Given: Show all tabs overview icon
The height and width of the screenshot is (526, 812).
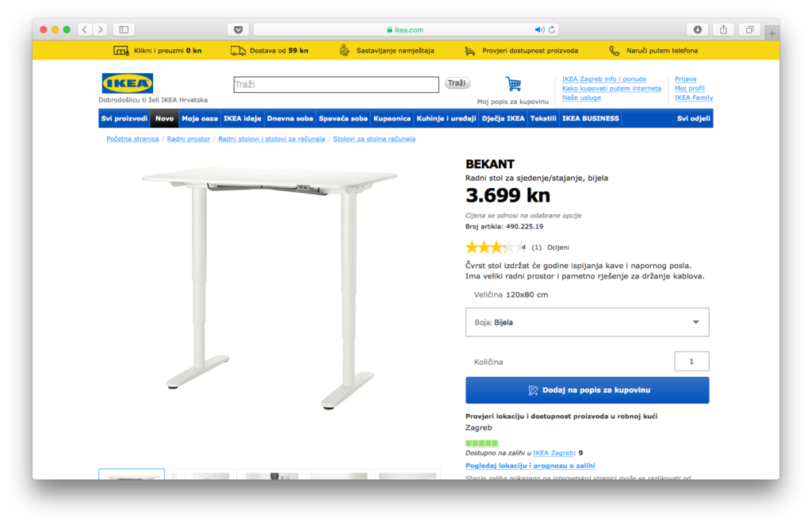Looking at the screenshot, I should point(749,29).
